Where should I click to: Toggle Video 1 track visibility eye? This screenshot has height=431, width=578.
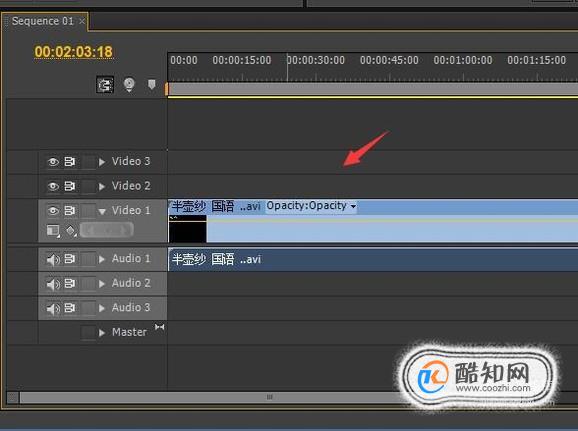(x=53, y=211)
